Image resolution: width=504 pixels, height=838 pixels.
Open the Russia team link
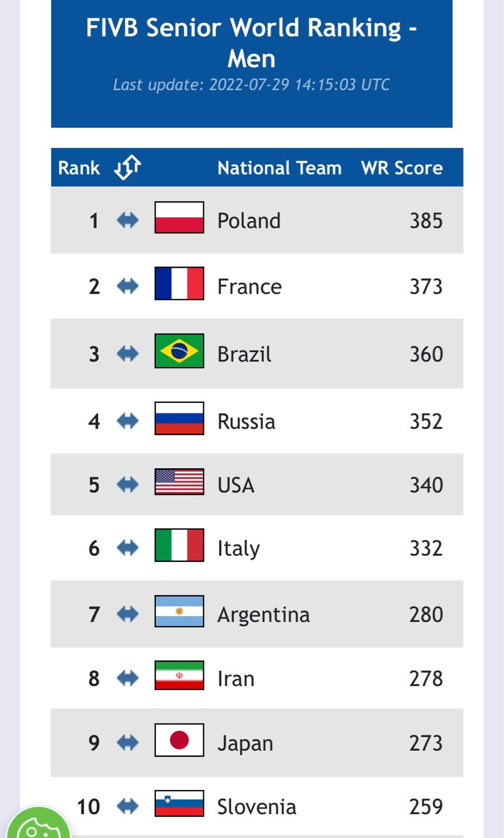pos(246,421)
